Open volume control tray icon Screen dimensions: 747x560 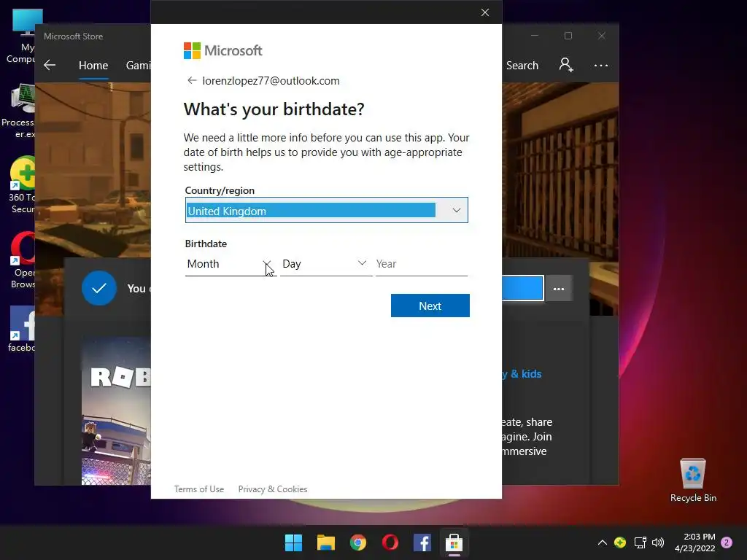tap(658, 542)
